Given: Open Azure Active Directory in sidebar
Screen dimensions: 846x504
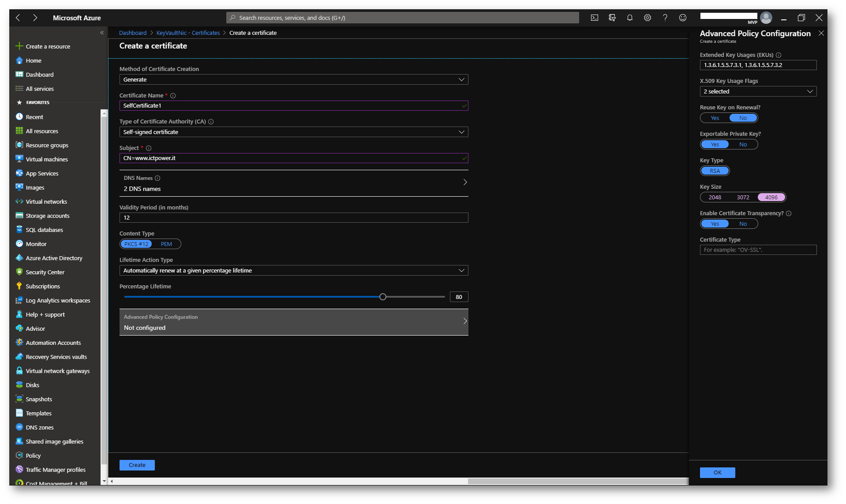Looking at the screenshot, I should (x=54, y=258).
